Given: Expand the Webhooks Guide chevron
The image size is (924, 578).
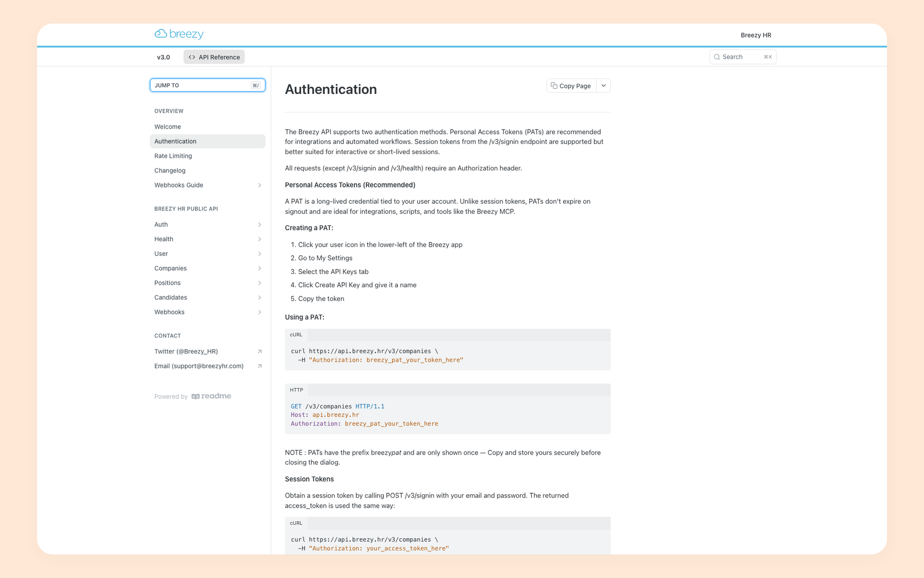Looking at the screenshot, I should [259, 185].
